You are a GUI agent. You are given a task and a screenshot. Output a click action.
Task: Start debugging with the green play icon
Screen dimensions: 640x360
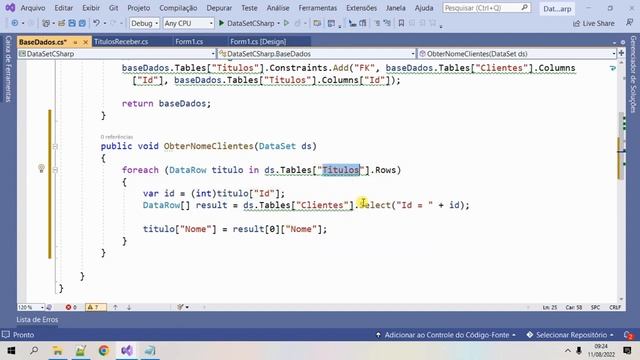click(222, 23)
